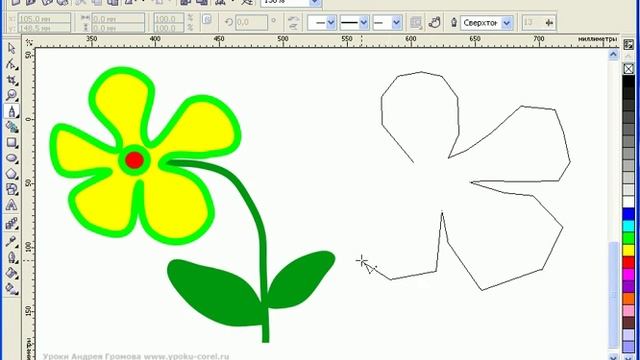This screenshot has width=640, height=360.
Task: Click the wrapping hand icon in property bar
Action: pyautogui.click(x=435, y=22)
